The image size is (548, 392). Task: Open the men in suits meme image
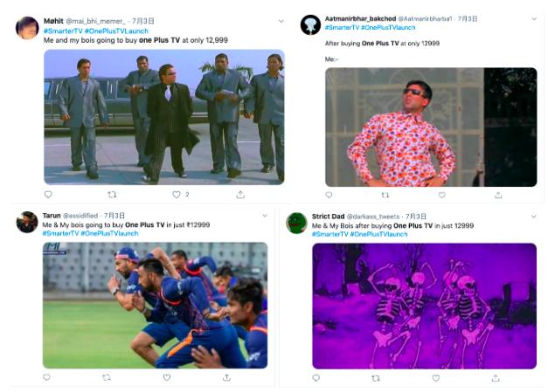[163, 117]
